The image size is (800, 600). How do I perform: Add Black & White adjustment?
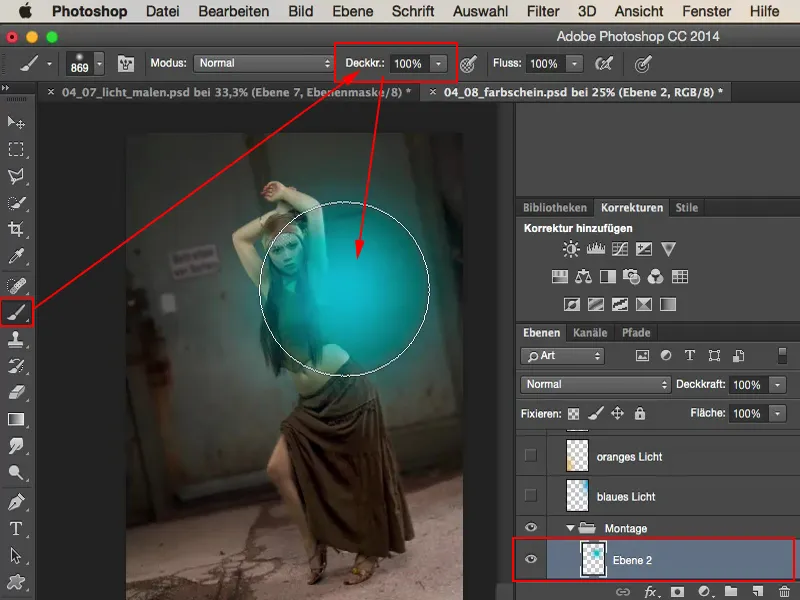(x=608, y=277)
